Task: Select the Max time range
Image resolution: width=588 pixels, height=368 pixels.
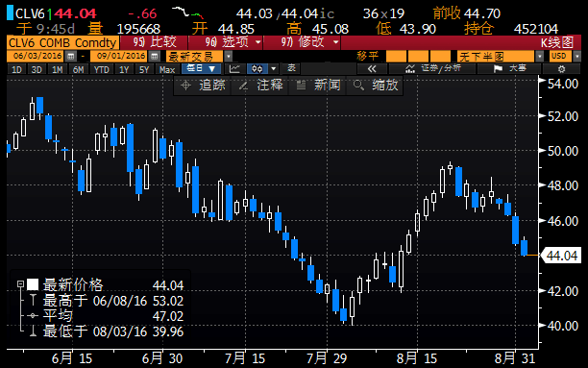Action: click(x=167, y=69)
